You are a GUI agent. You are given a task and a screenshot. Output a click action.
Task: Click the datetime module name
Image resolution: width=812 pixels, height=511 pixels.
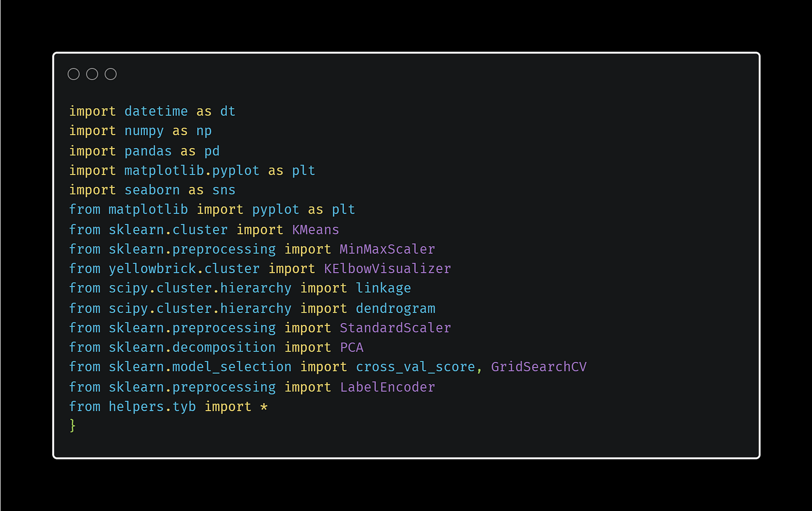pyautogui.click(x=156, y=111)
